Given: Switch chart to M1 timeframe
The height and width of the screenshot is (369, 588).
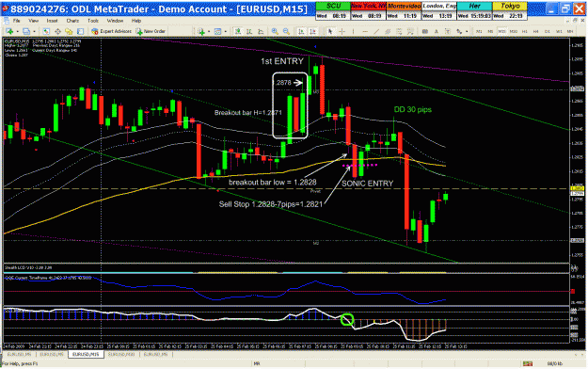Looking at the screenshot, I should 479,31.
